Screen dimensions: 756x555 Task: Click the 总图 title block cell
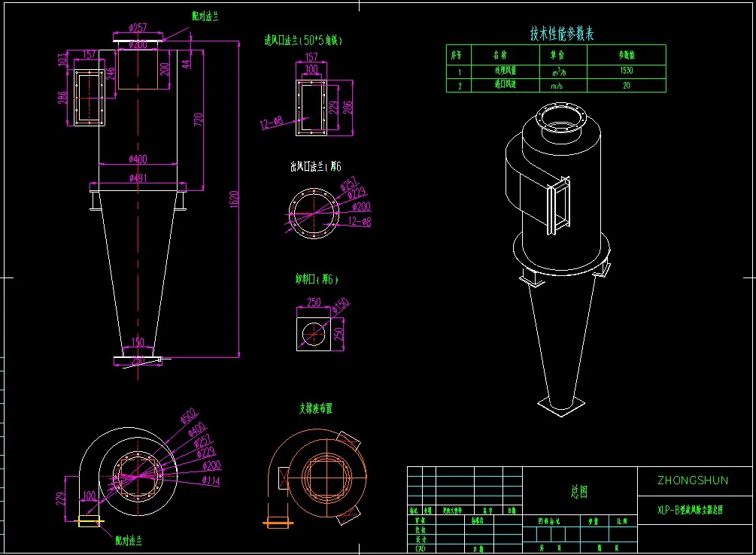(578, 491)
